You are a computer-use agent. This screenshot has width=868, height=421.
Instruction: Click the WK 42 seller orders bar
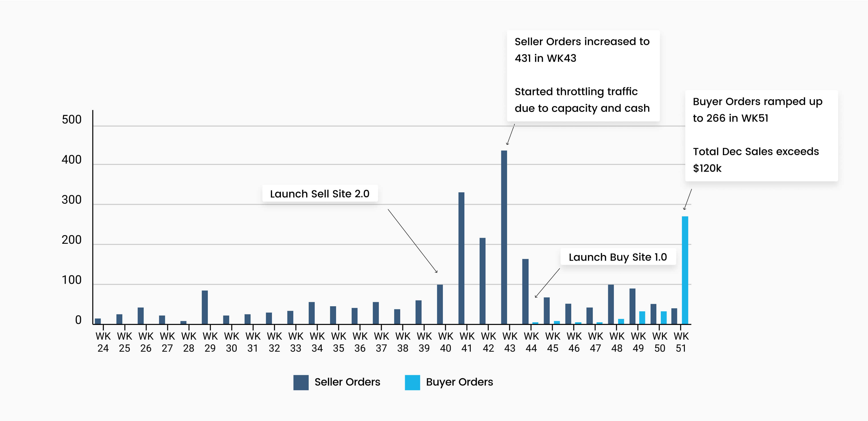pyautogui.click(x=483, y=281)
